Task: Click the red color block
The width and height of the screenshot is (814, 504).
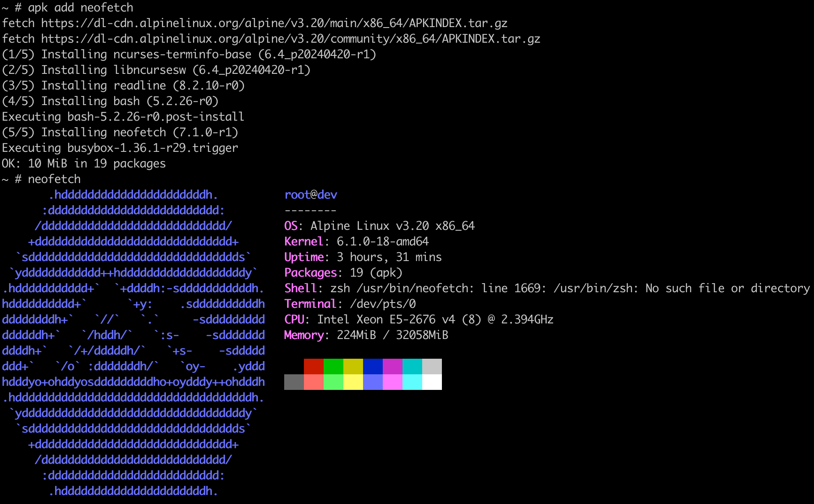Action: coord(313,367)
